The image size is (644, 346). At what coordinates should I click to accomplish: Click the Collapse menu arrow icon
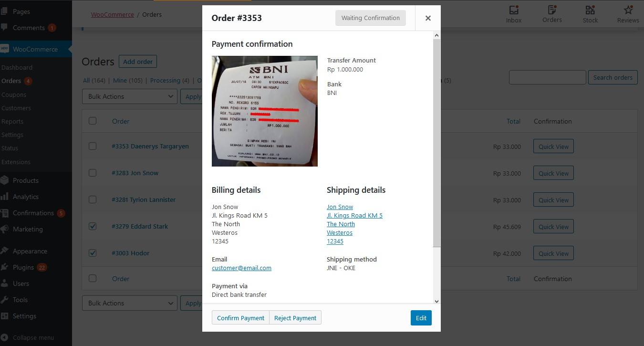point(4,337)
